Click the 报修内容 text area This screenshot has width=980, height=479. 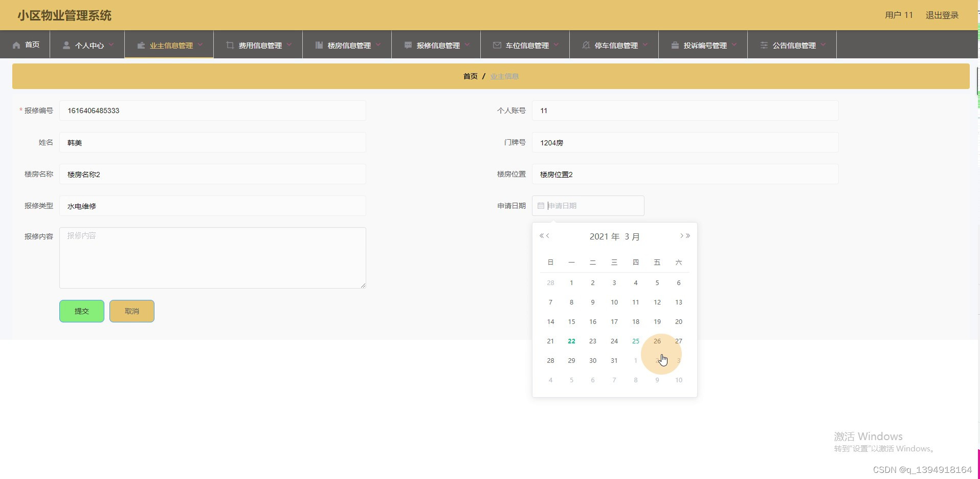(213, 258)
